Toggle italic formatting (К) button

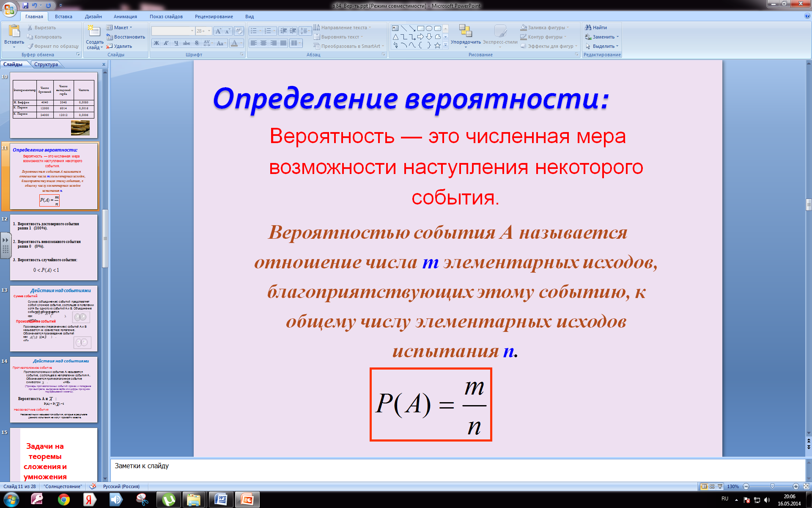click(x=166, y=43)
